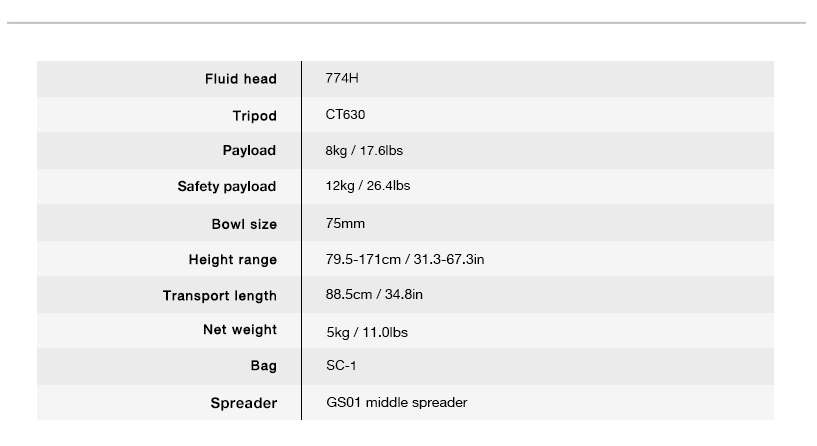Select the GS01 middle spreader value
The image size is (817, 446).
point(397,403)
